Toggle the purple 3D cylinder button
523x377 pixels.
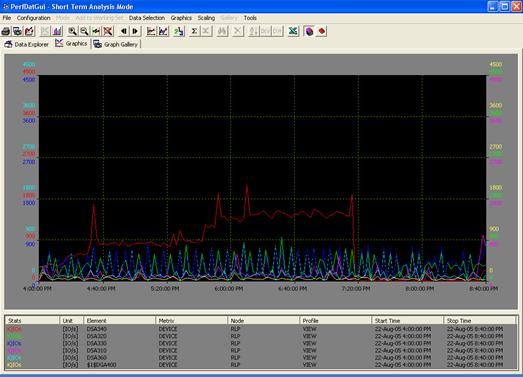(309, 31)
